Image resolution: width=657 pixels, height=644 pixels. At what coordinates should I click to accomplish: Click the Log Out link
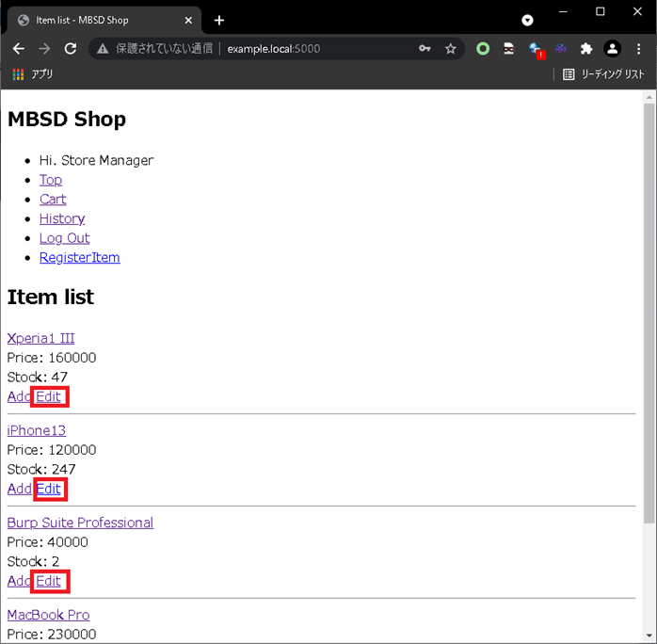pos(65,238)
